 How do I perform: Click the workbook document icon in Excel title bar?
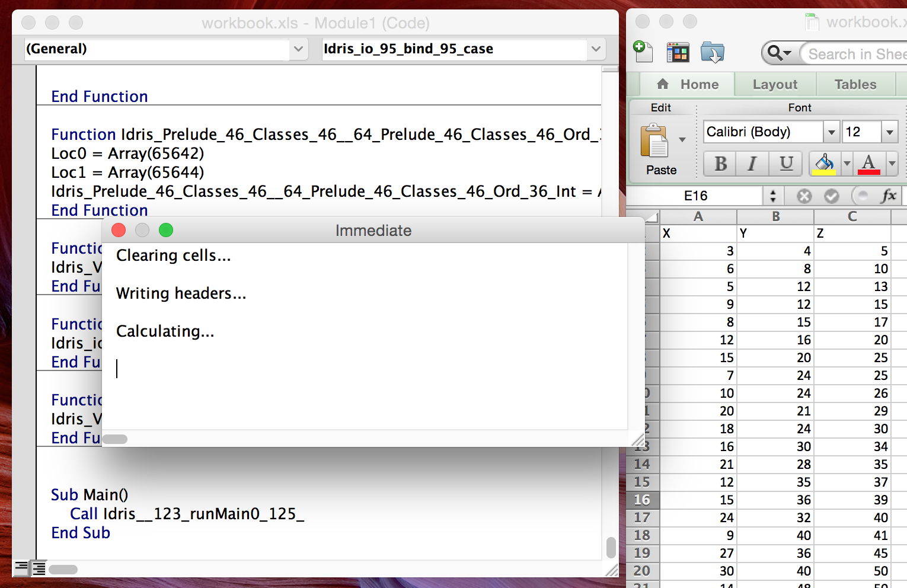[812, 22]
